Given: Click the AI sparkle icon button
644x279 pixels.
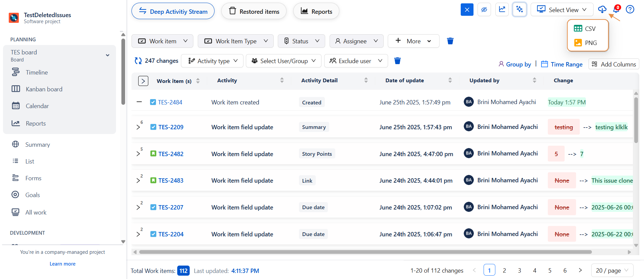Looking at the screenshot, I should [x=519, y=9].
